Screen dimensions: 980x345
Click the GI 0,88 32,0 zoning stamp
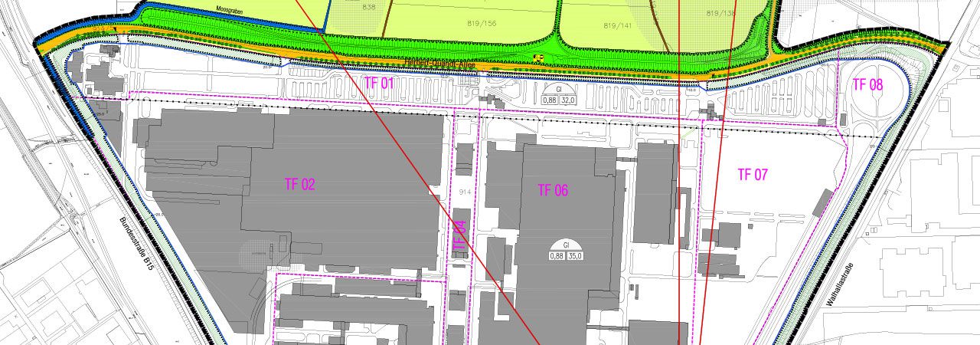[559, 95]
